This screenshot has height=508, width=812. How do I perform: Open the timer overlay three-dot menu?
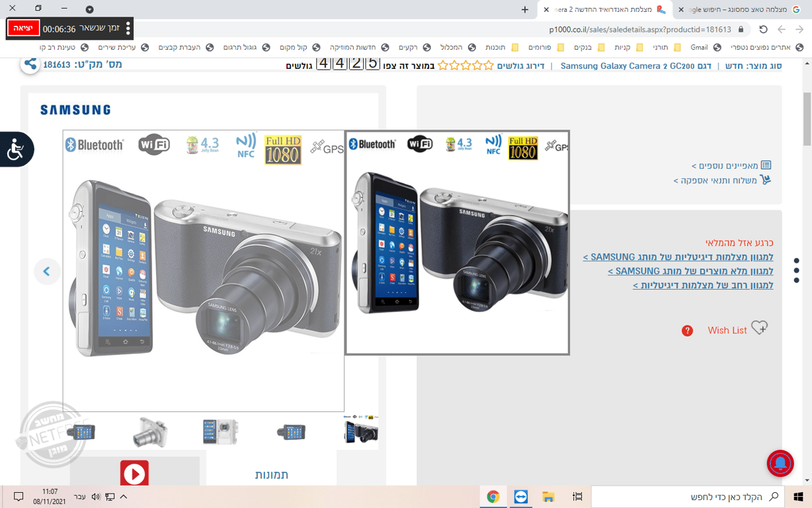[x=128, y=28]
